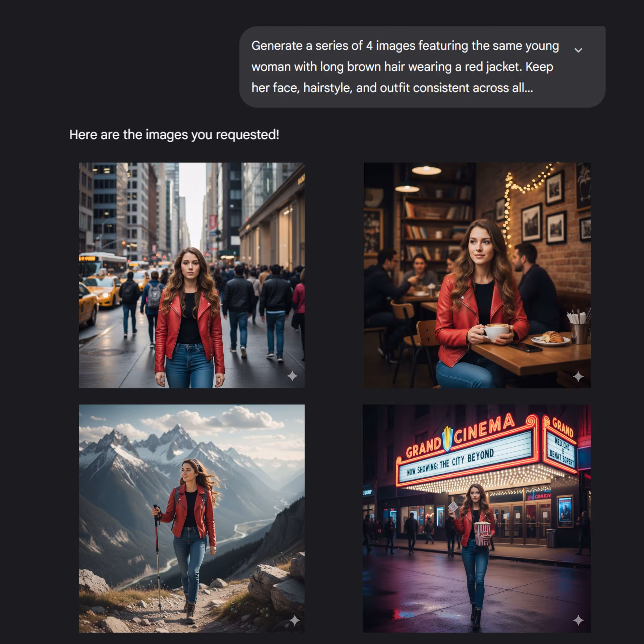This screenshot has width=644, height=644.
Task: Click the sparkle watermark on the coffee shop image
Action: click(x=578, y=377)
